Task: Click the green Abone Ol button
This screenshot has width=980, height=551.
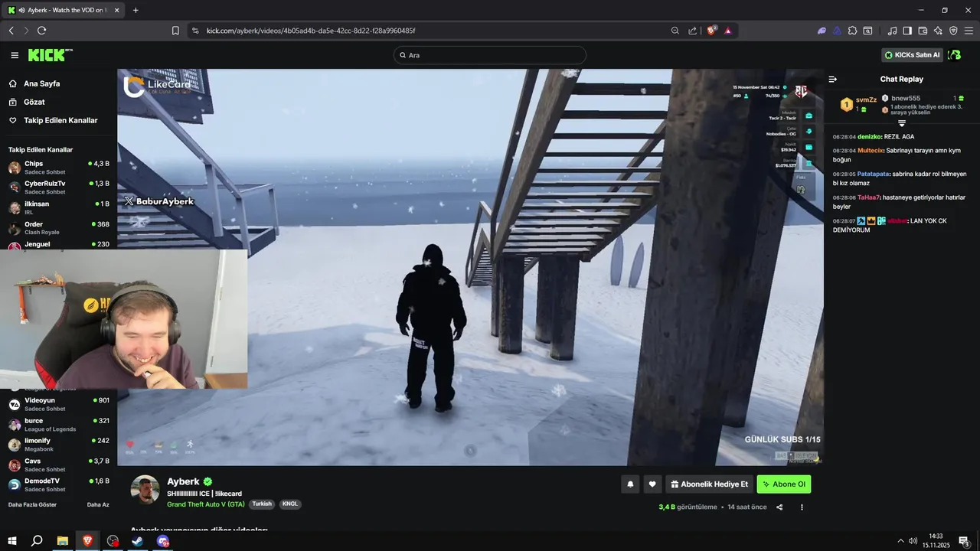Action: point(784,484)
